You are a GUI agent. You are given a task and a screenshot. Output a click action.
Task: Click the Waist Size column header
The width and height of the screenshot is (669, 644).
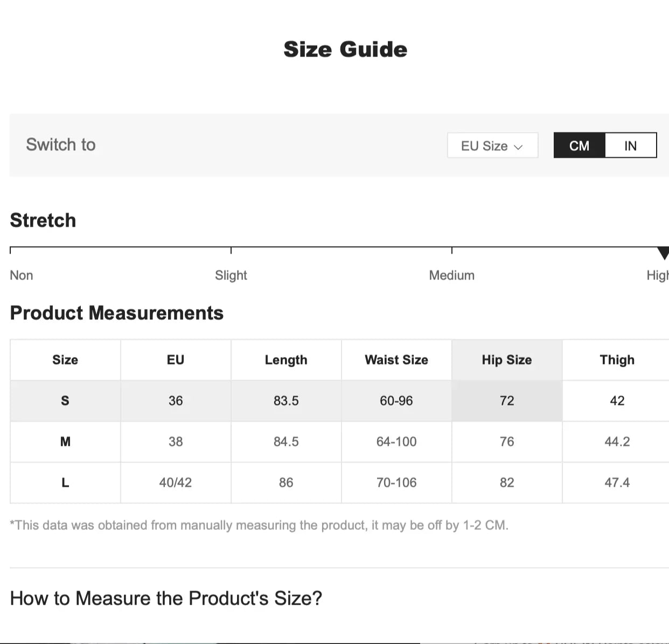click(x=396, y=360)
